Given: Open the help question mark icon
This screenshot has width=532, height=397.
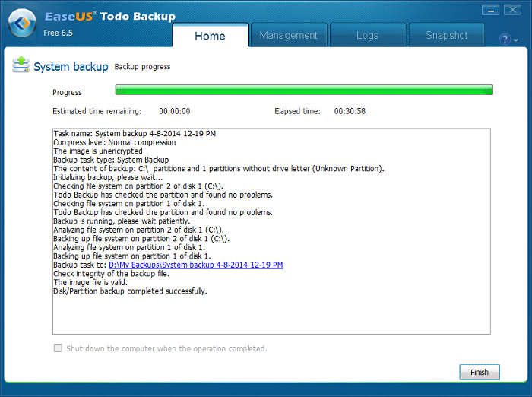Looking at the screenshot, I should [x=505, y=40].
